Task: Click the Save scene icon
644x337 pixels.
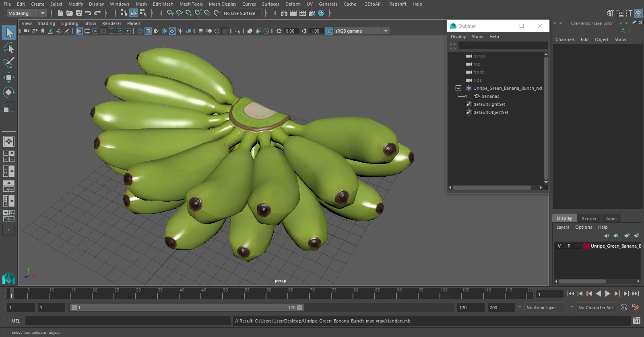Action: [x=79, y=13]
